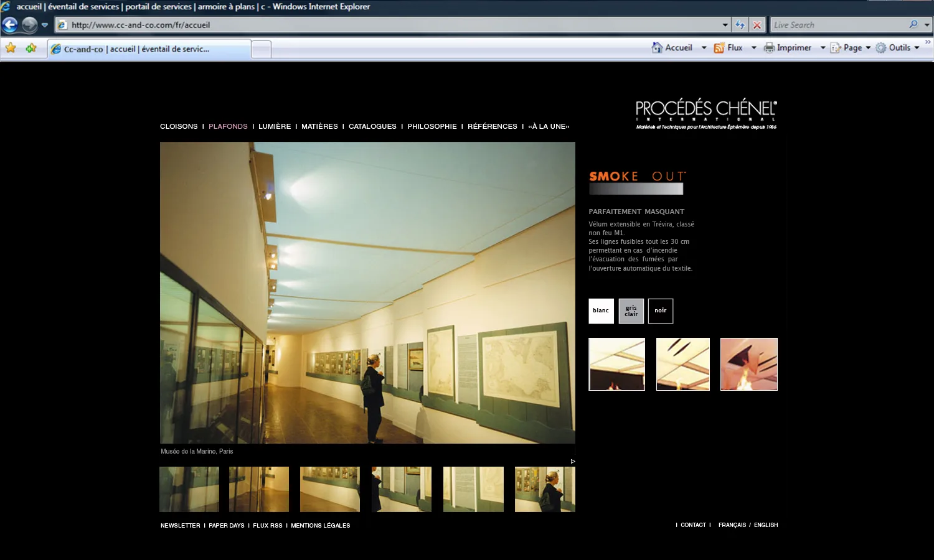Open the Live Search options dropdown arrow

click(x=927, y=26)
